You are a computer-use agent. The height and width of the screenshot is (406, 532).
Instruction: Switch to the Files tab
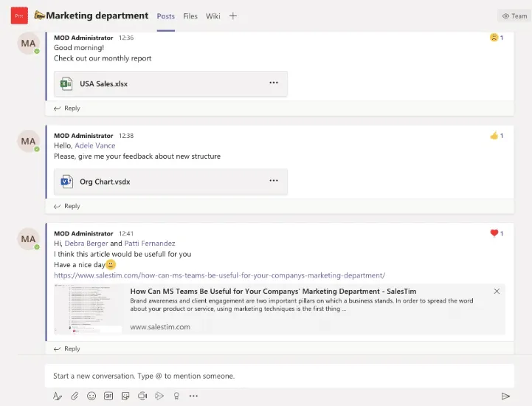pyautogui.click(x=190, y=16)
